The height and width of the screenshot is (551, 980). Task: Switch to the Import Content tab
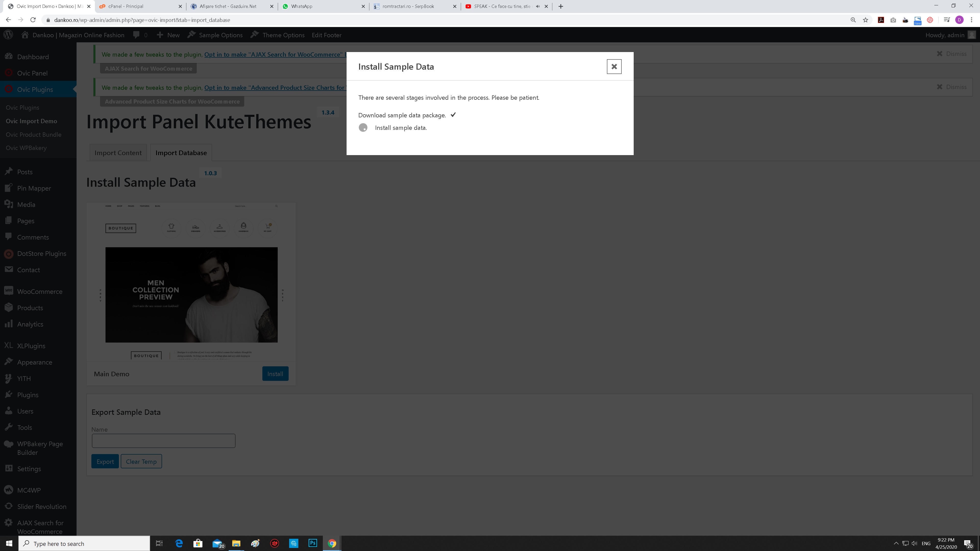(x=118, y=153)
